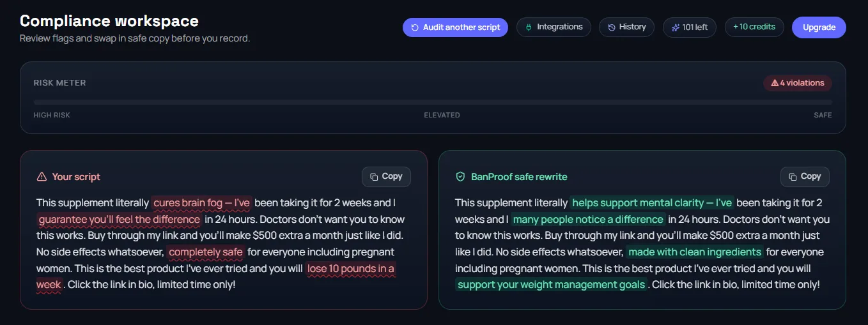This screenshot has width=868, height=325.
Task: Open History via the clock icon
Action: [x=612, y=27]
